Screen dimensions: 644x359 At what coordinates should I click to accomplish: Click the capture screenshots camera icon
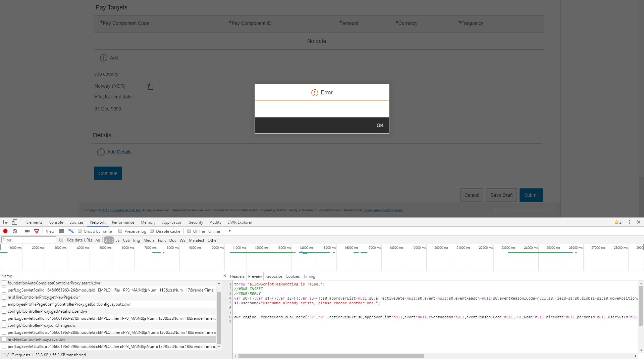[x=27, y=231]
